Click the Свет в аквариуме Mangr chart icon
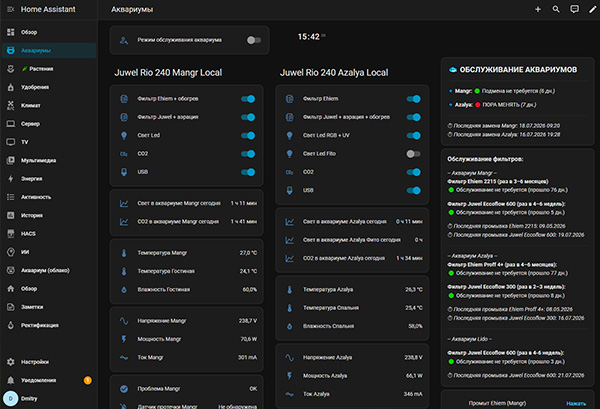This screenshot has width=600, height=409. (x=124, y=203)
